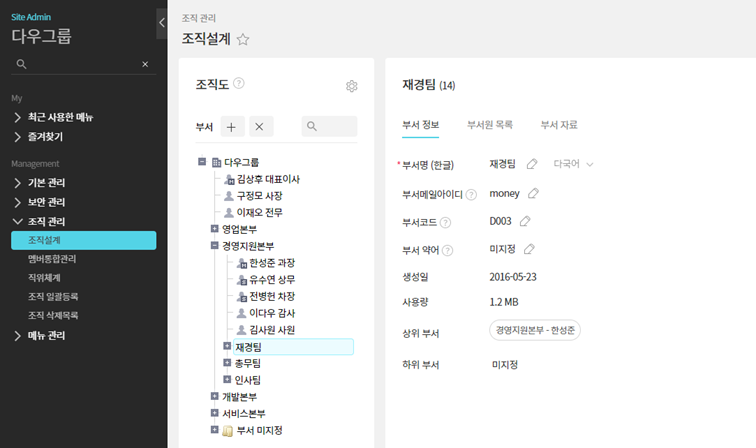The width and height of the screenshot is (756, 448).
Task: Collapse the left sidebar with arrow button
Action: [162, 23]
